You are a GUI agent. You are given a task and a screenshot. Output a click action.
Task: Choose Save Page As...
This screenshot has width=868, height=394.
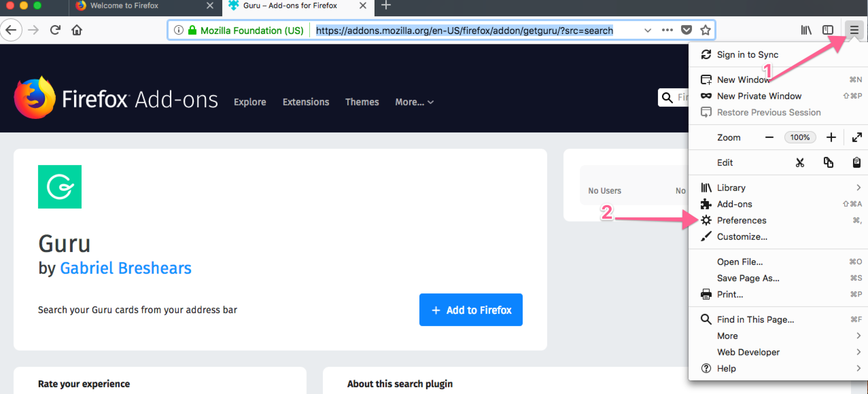[x=779, y=278]
